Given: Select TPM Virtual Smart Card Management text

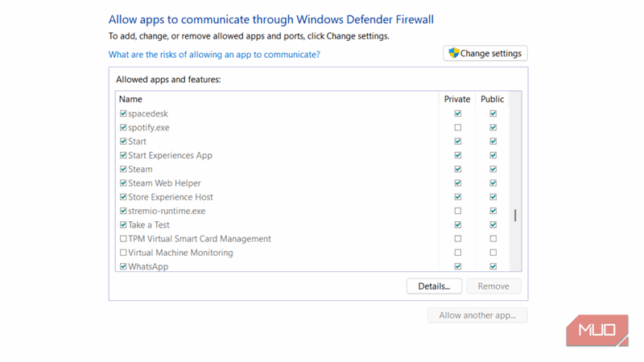Looking at the screenshot, I should click(x=200, y=239).
